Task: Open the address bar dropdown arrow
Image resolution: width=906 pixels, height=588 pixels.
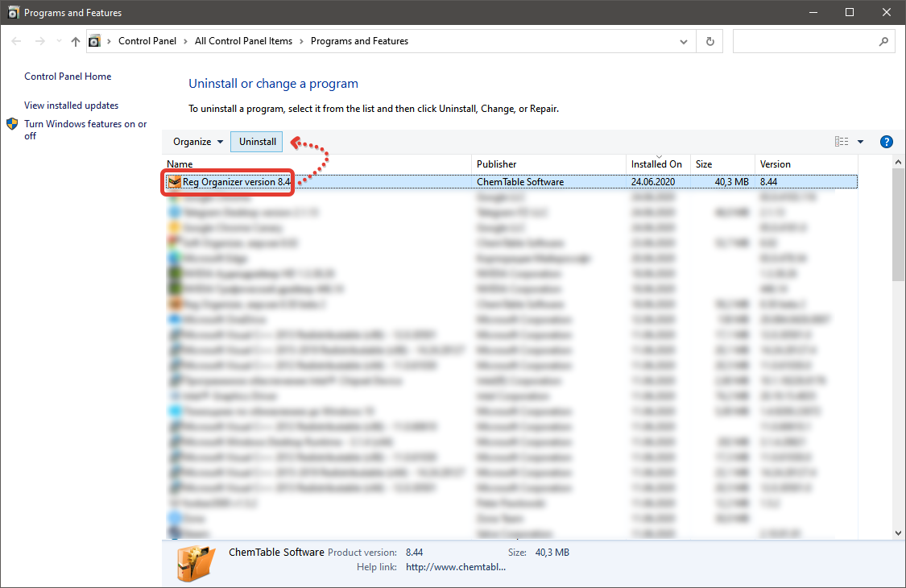Action: 683,40
